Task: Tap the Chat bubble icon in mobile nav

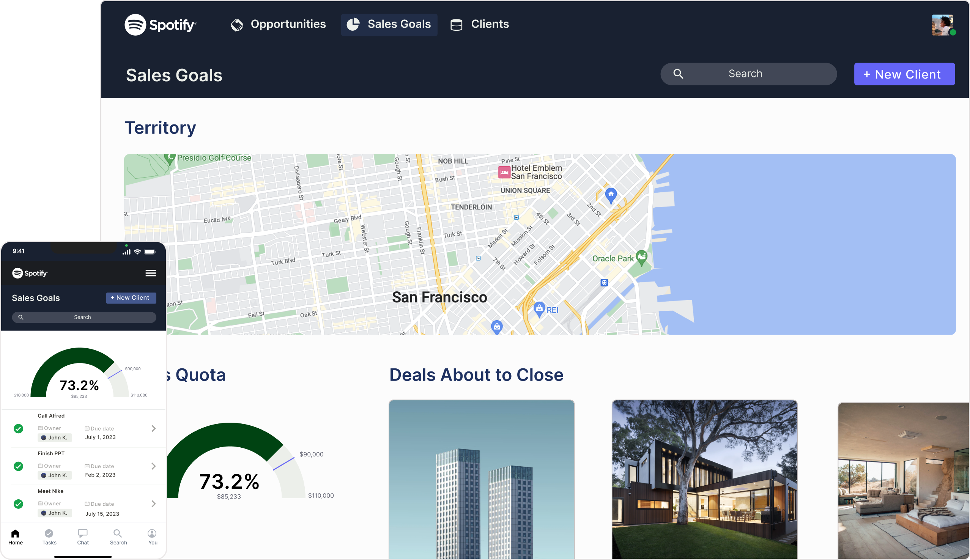Action: [83, 533]
